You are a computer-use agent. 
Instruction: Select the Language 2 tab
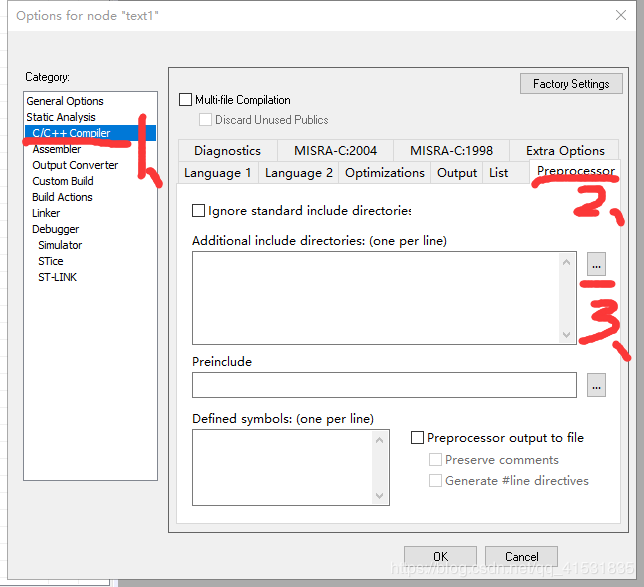tap(299, 173)
